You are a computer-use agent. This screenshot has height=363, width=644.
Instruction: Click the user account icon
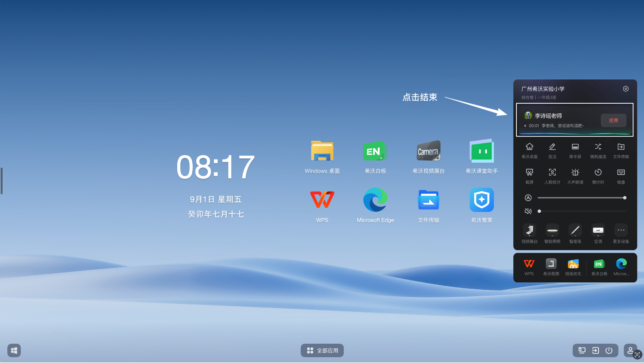point(631,350)
